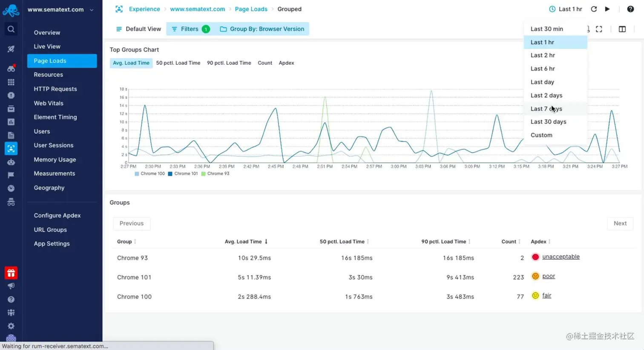Select Avg. Load Time chart tab
Screen dimensions: 644x350
(x=131, y=63)
